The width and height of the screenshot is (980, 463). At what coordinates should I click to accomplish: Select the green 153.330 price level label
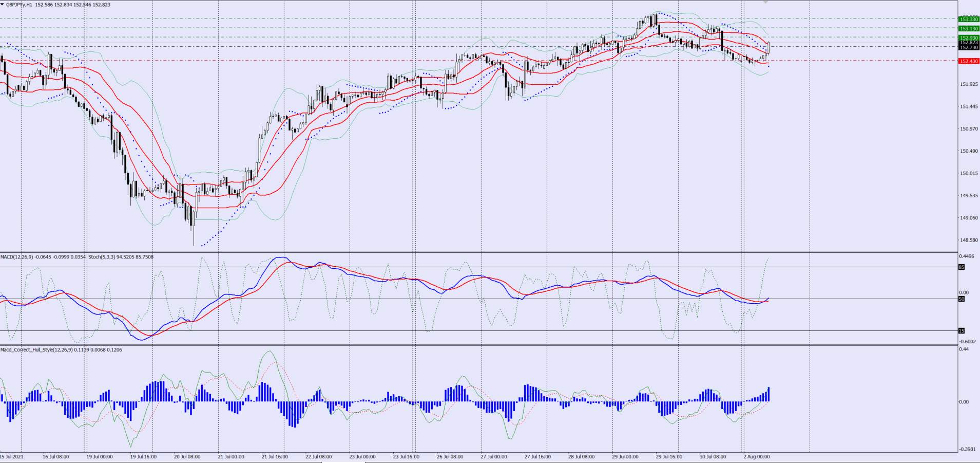(x=969, y=20)
